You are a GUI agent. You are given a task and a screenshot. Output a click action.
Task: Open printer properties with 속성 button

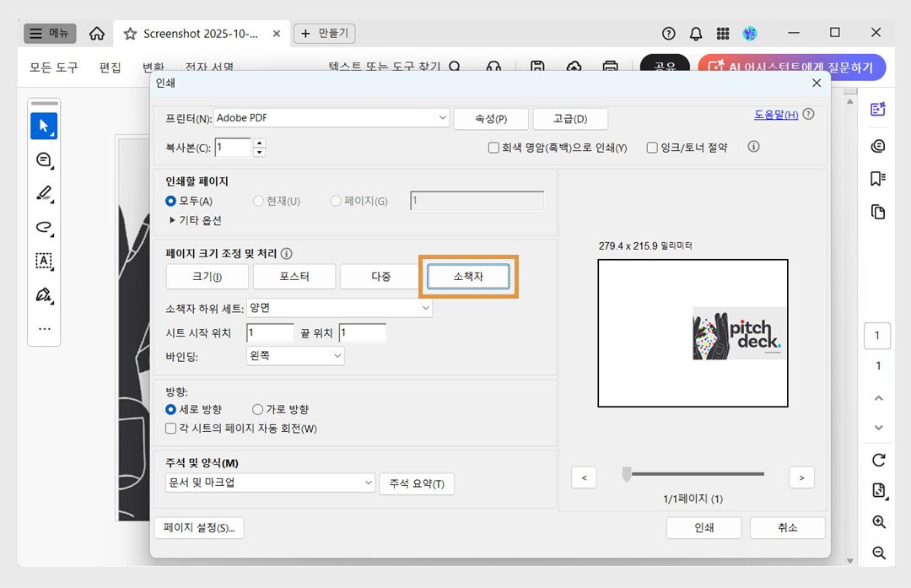point(490,118)
